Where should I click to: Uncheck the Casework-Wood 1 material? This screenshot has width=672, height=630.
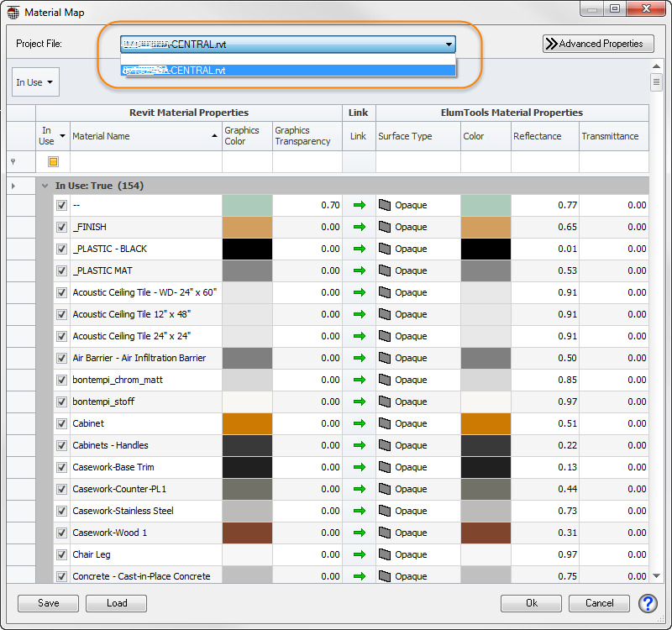coord(61,533)
